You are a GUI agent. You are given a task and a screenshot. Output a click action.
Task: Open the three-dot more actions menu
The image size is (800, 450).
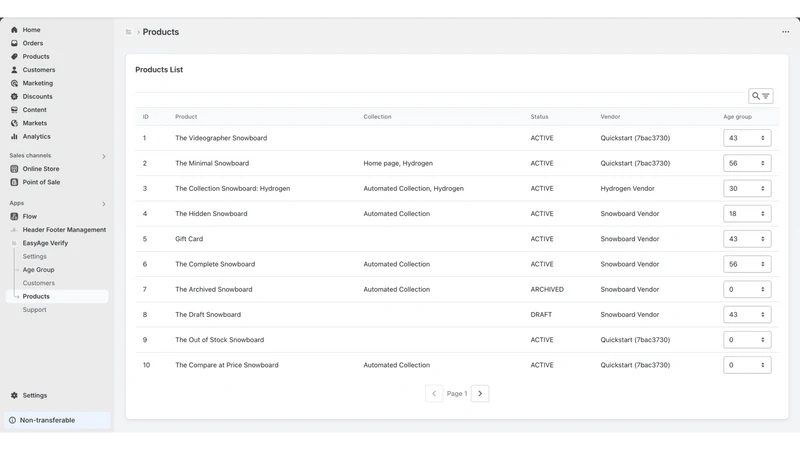785,32
